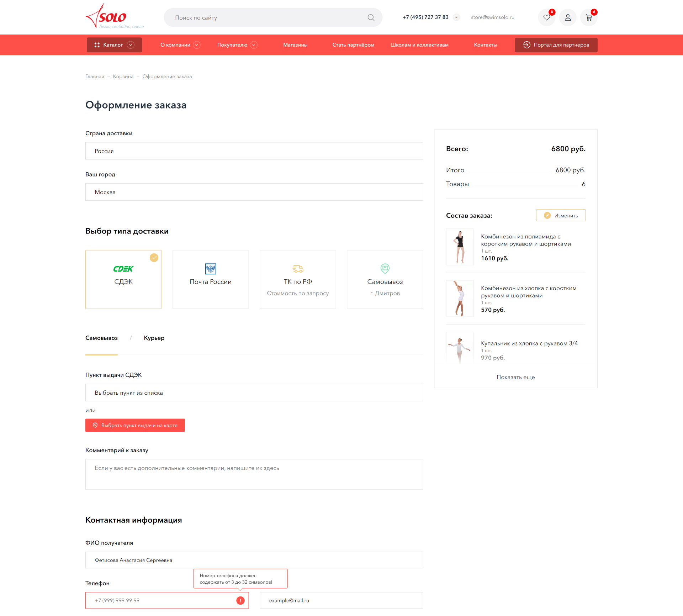Screen dimensions: 683x616
Task: Choose Самовывоз г. Дмитров delivery
Action: [385, 279]
